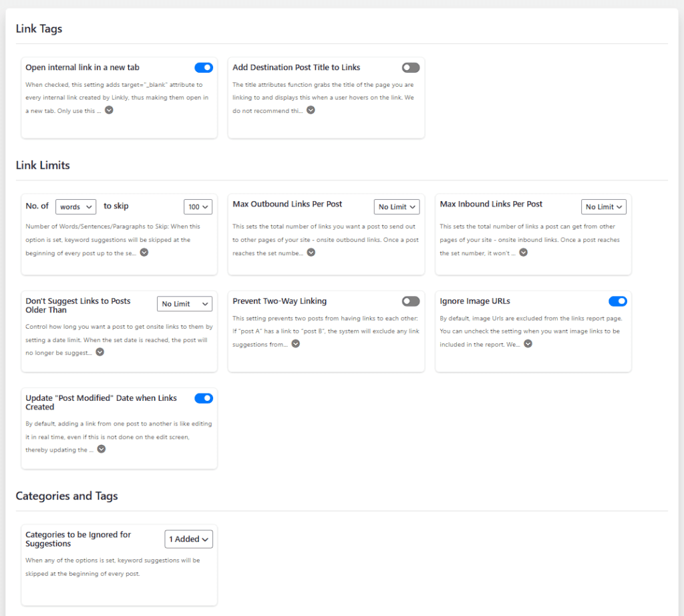Turn on Prevent Two-Way Linking
This screenshot has width=684, height=616.
(x=410, y=301)
